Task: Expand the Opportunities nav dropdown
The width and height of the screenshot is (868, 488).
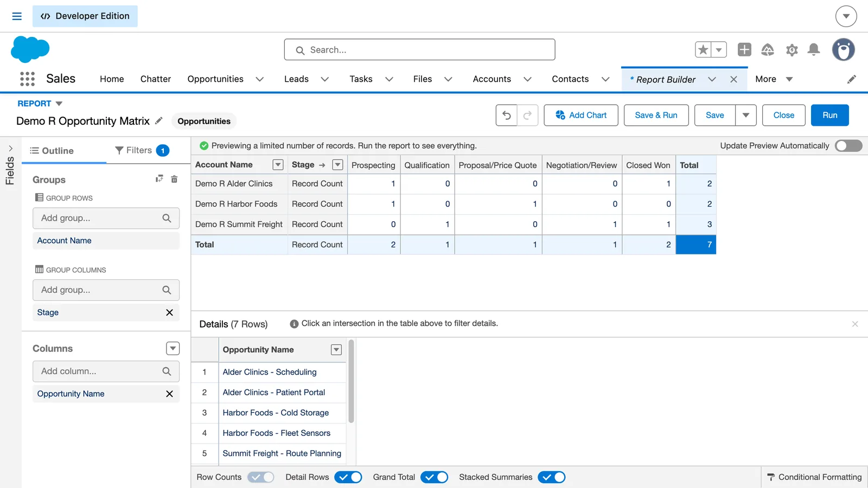Action: pyautogui.click(x=260, y=79)
